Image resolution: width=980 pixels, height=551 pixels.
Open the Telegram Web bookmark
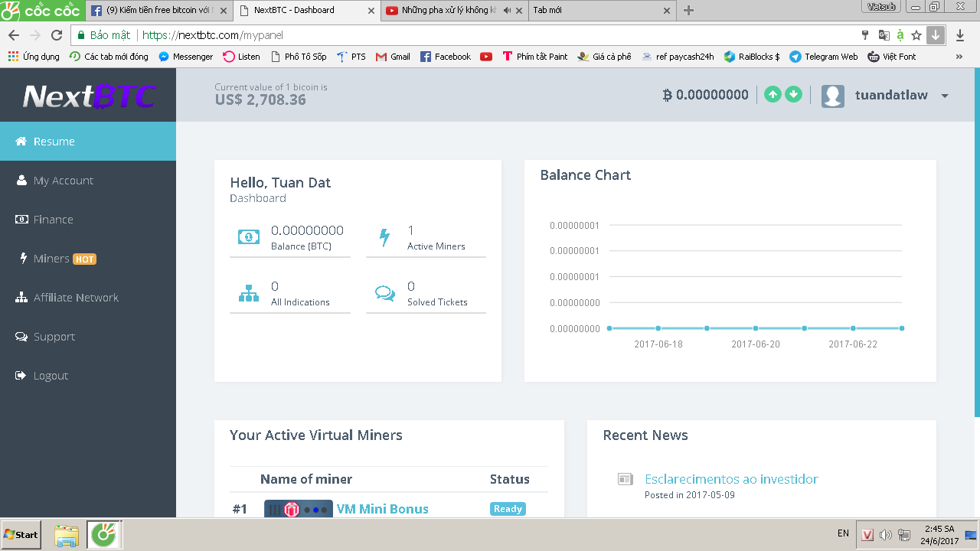click(824, 57)
